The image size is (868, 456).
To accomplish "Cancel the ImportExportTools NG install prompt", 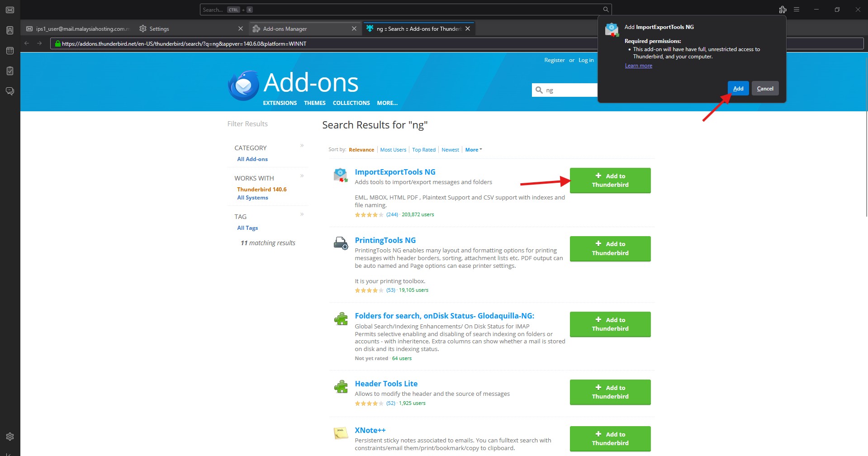I will click(765, 89).
